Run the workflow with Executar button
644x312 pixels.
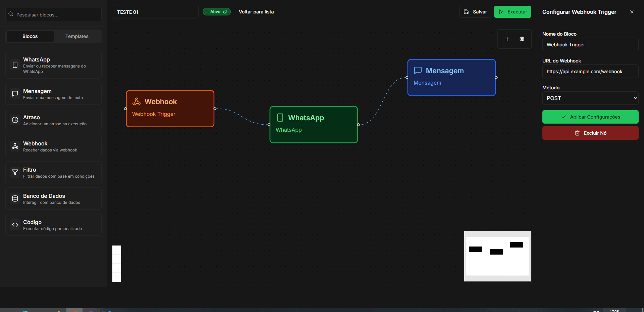pyautogui.click(x=512, y=12)
